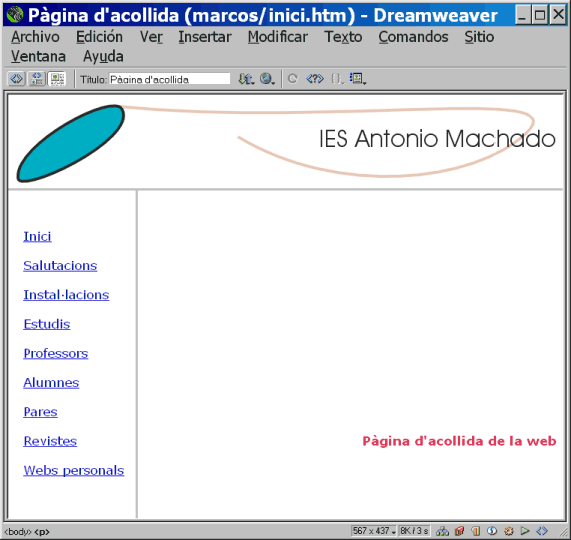571x540 pixels.
Task: Open HTML Styles launcher icon
Action: pos(476,531)
